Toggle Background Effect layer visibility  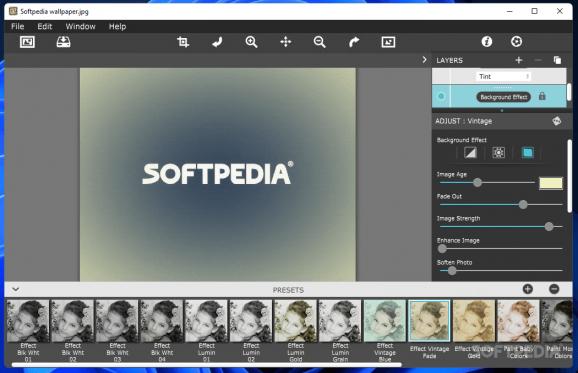(x=441, y=97)
